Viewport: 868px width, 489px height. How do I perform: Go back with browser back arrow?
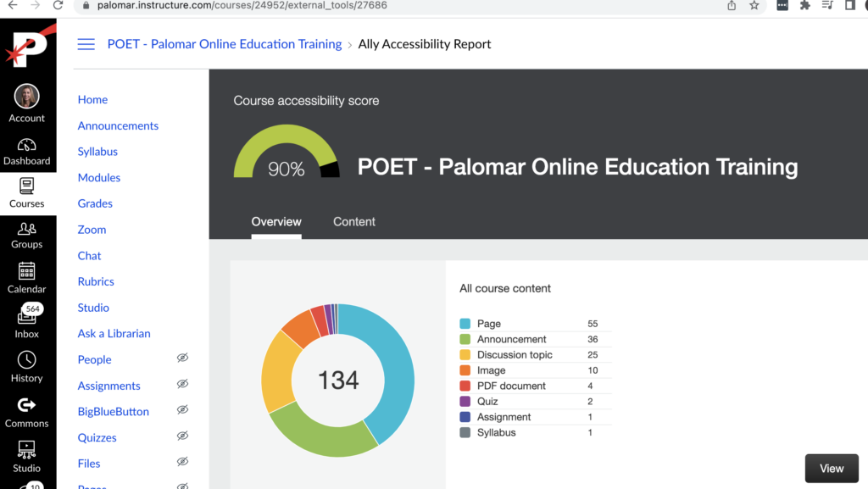click(x=12, y=5)
